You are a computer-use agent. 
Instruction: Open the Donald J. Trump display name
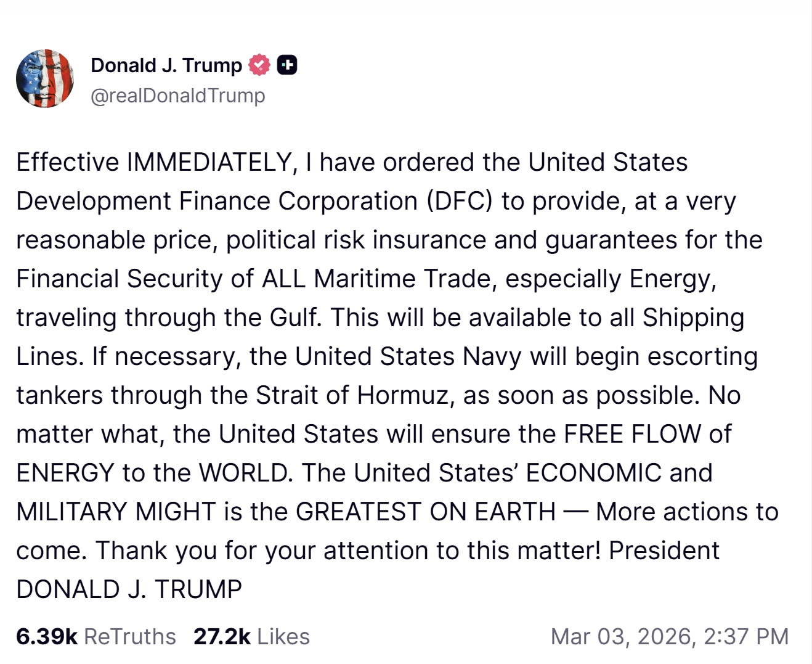tap(166, 65)
